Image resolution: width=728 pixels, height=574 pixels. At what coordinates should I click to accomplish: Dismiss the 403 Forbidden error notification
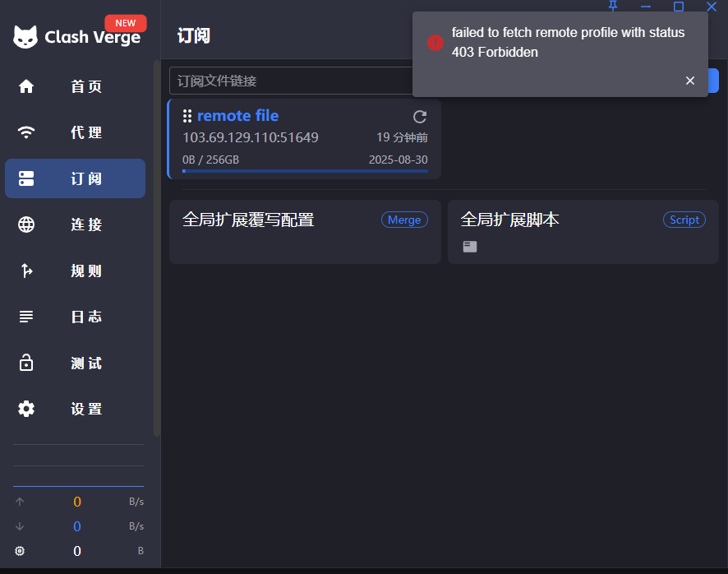(x=690, y=81)
